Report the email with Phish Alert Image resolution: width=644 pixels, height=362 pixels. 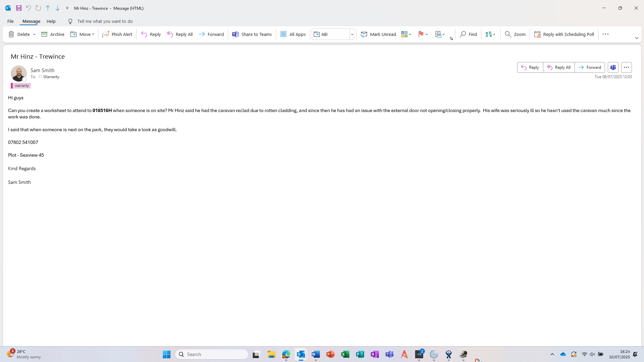pyautogui.click(x=117, y=34)
